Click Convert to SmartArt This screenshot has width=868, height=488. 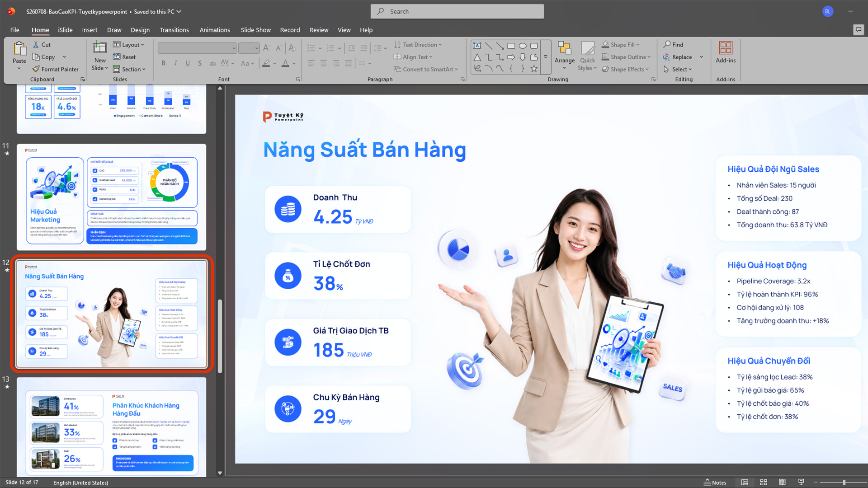(x=426, y=69)
